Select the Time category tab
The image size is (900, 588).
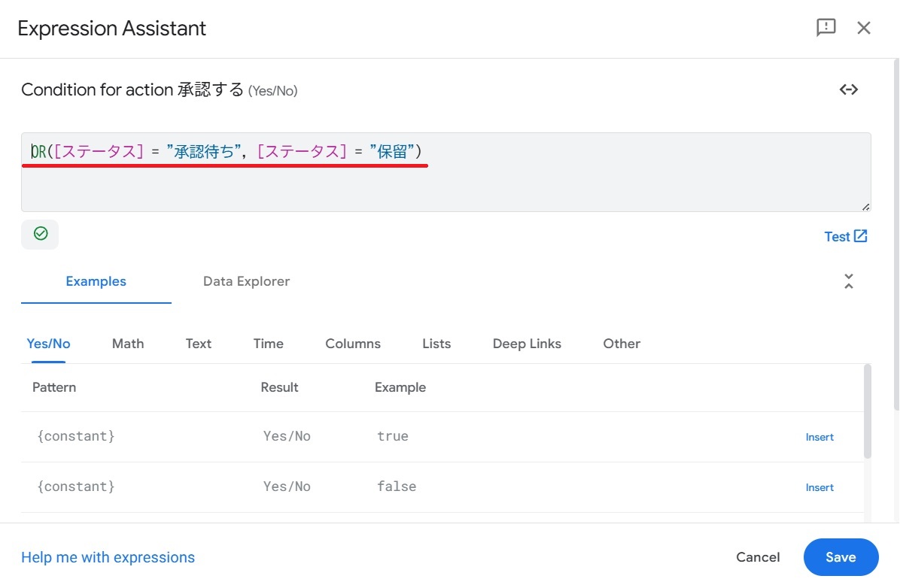click(x=269, y=344)
